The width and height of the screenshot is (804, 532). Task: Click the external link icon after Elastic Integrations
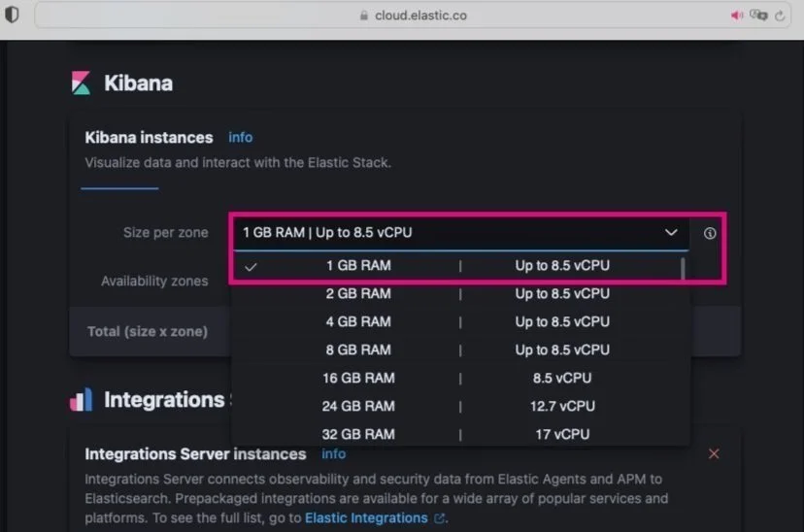(x=440, y=518)
